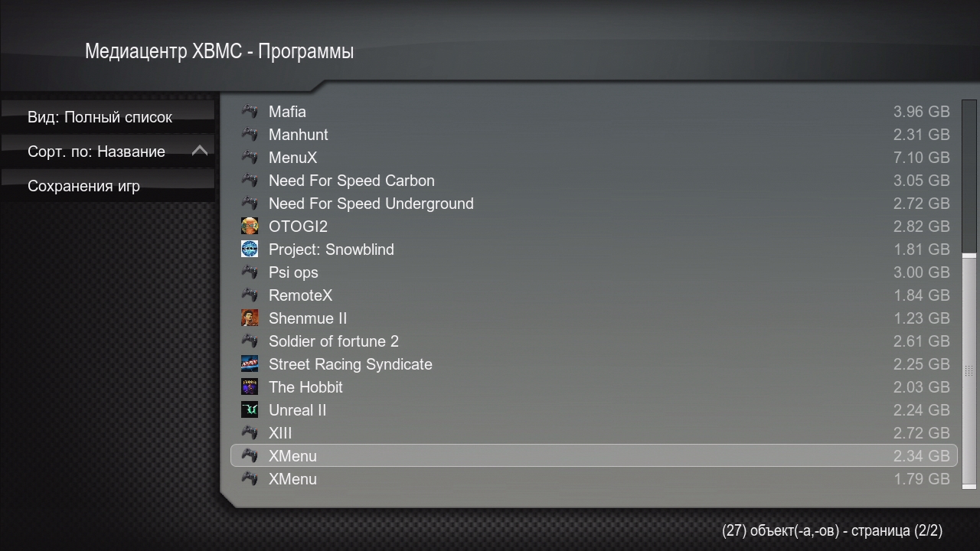Click the 3.05 GB size value

click(x=921, y=181)
